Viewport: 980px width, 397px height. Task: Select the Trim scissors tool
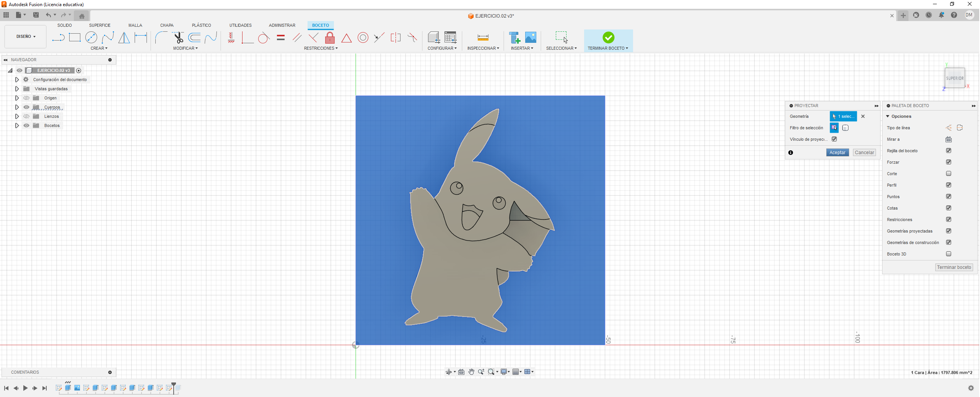(178, 37)
